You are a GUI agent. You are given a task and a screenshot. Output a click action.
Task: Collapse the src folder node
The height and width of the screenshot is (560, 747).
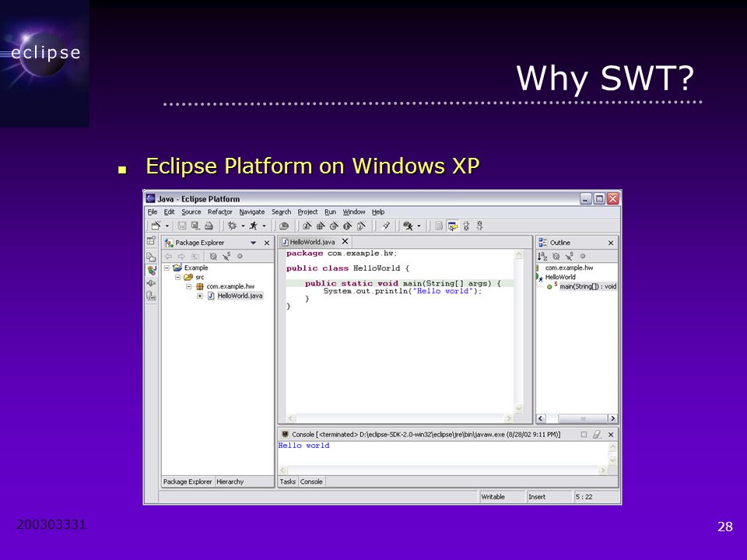click(x=177, y=277)
